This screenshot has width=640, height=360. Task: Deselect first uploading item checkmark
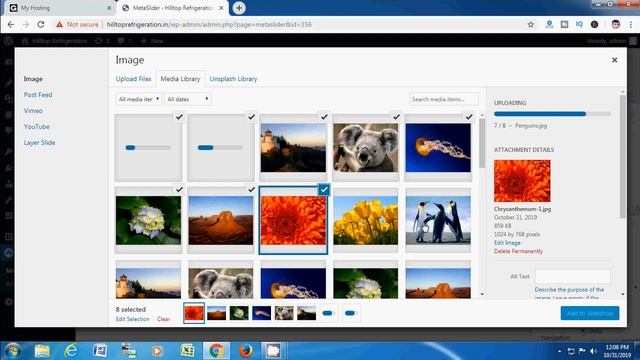click(x=179, y=117)
